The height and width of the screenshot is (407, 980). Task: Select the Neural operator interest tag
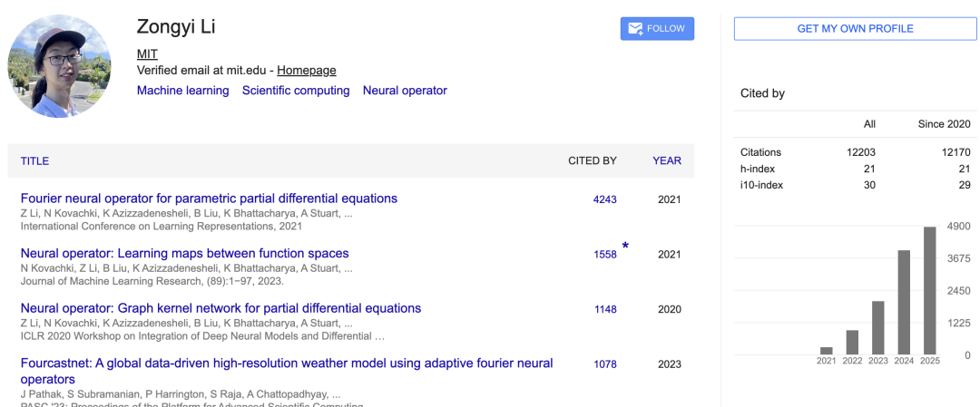(405, 91)
